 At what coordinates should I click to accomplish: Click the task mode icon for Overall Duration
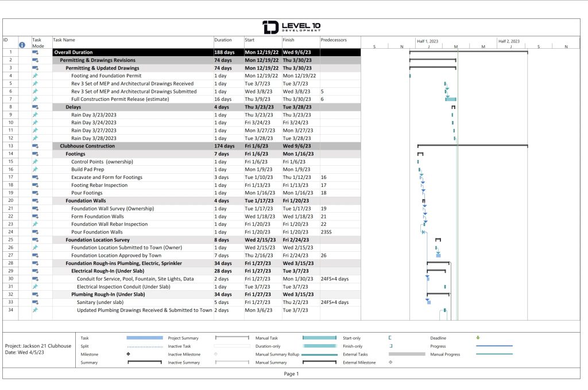(x=35, y=52)
